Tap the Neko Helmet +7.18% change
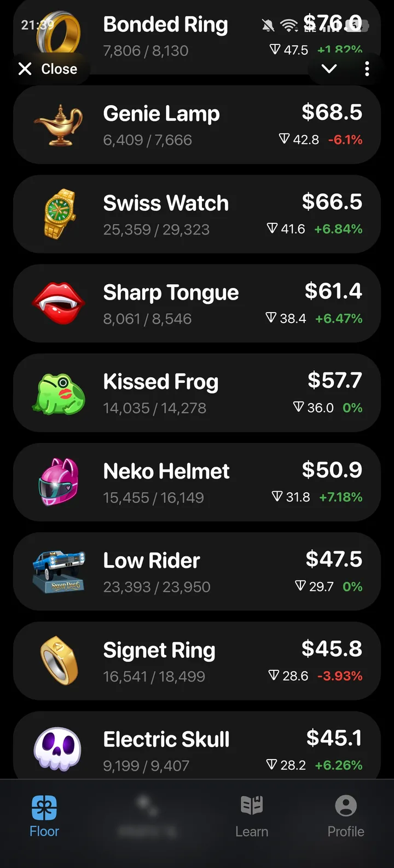Image resolution: width=394 pixels, height=868 pixels. pos(340,497)
